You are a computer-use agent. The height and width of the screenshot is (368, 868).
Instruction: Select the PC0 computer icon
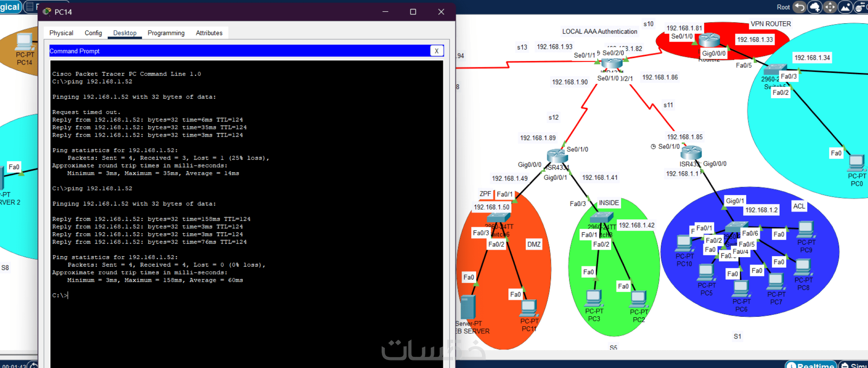(856, 164)
